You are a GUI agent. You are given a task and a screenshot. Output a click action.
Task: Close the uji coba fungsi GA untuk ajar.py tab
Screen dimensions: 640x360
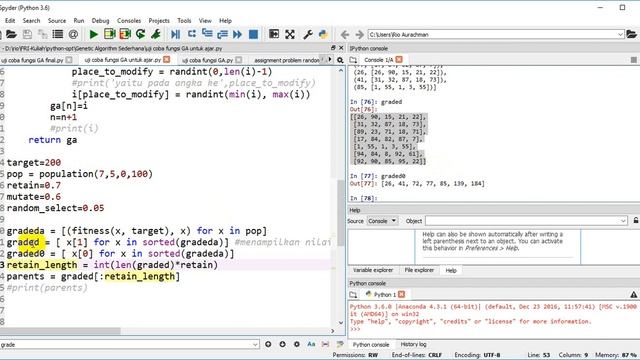(167, 60)
